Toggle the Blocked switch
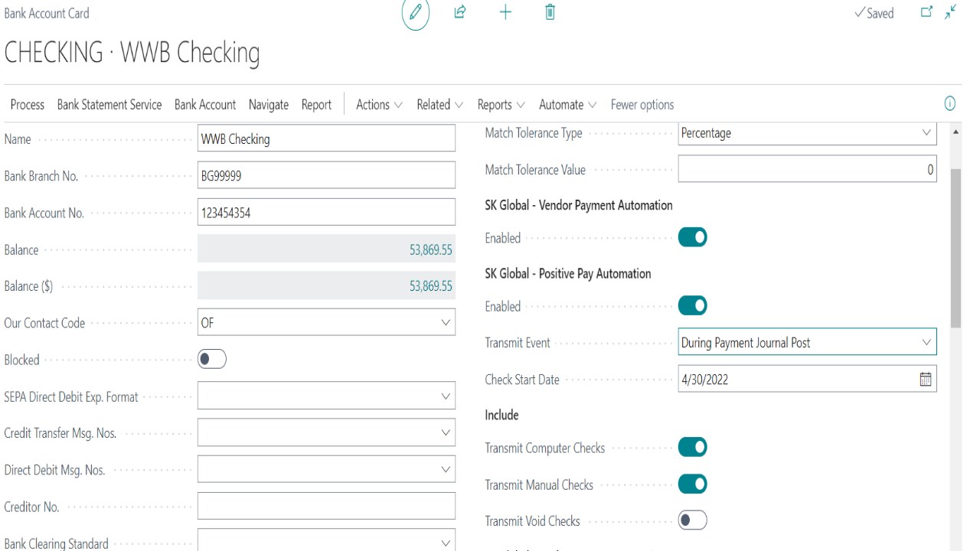This screenshot has height=551, width=980. point(212,360)
